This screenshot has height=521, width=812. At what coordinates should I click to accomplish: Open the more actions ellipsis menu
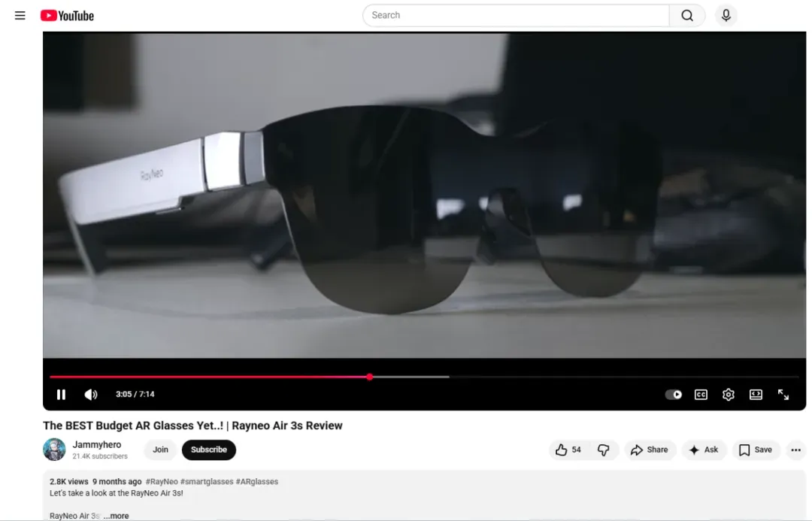pyautogui.click(x=796, y=450)
